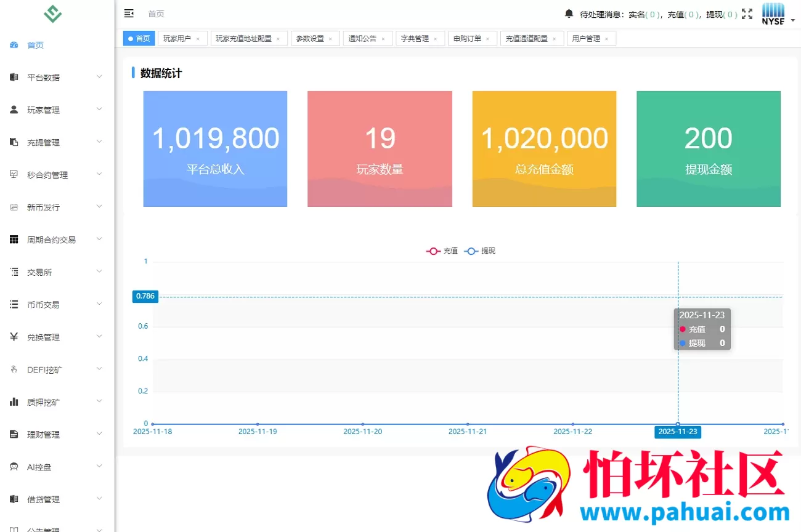
Task: Expand the 平台数据 menu chevron
Action: click(99, 77)
